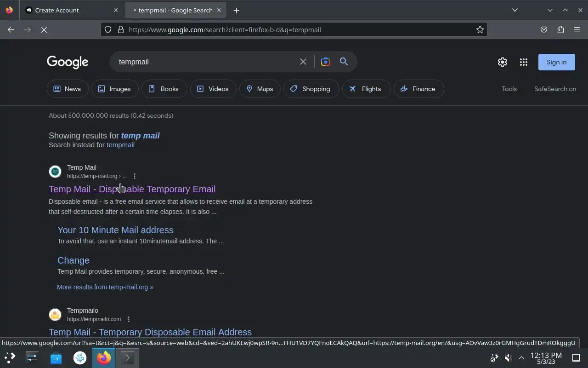Open the list all tabs dropdown

point(515,10)
